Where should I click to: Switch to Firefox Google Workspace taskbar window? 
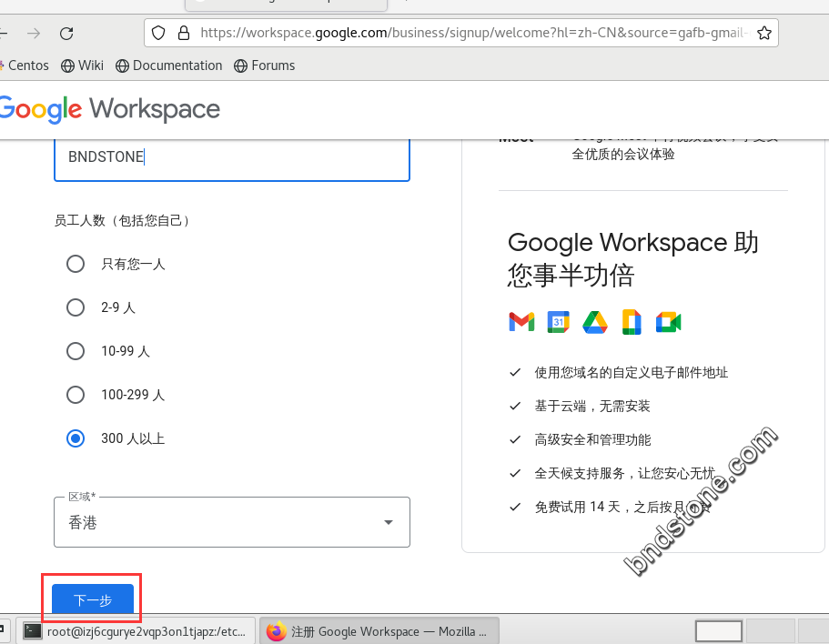coord(379,631)
